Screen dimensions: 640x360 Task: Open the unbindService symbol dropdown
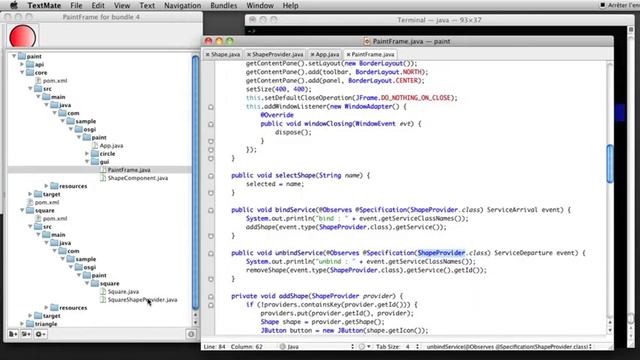click(509, 347)
